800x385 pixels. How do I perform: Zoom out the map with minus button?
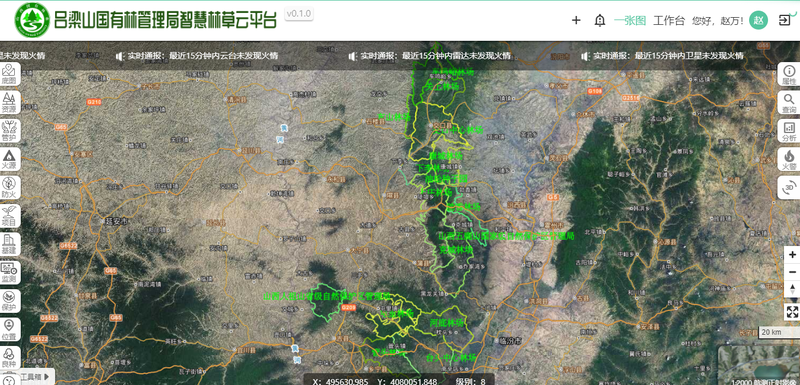pyautogui.click(x=792, y=272)
